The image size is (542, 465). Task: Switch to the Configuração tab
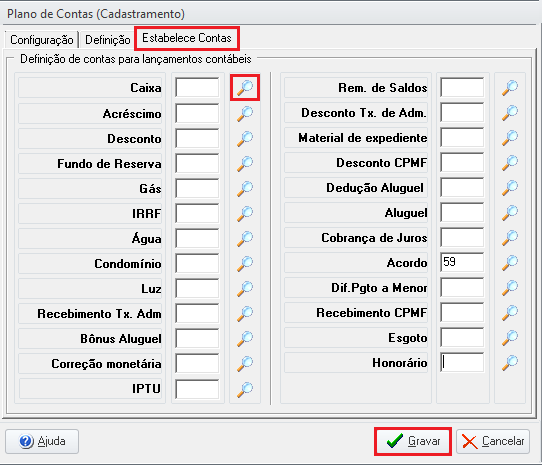tap(41, 40)
